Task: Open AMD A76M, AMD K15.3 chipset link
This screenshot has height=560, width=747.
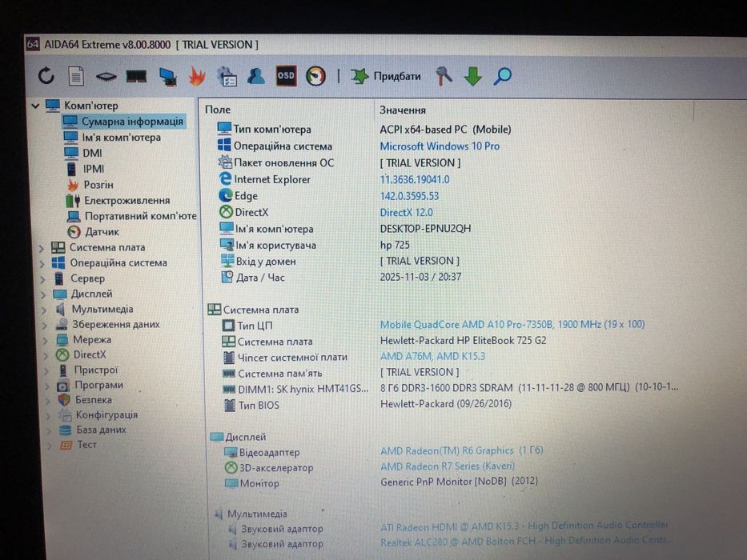Action: pyautogui.click(x=432, y=356)
